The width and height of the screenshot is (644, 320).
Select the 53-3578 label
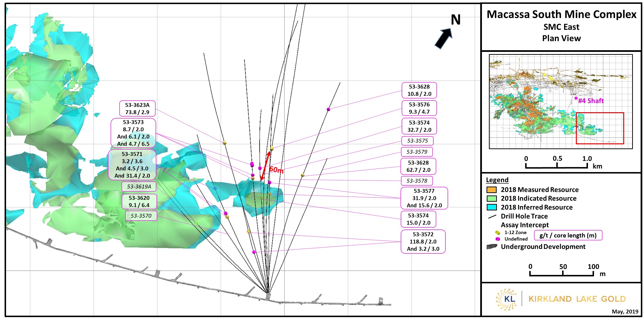point(417,181)
